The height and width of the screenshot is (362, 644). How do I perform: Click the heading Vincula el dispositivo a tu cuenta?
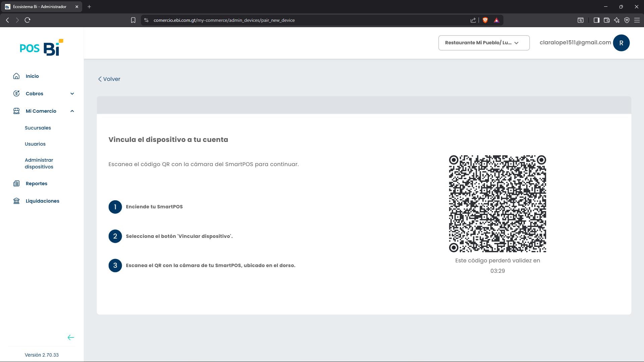pos(168,140)
